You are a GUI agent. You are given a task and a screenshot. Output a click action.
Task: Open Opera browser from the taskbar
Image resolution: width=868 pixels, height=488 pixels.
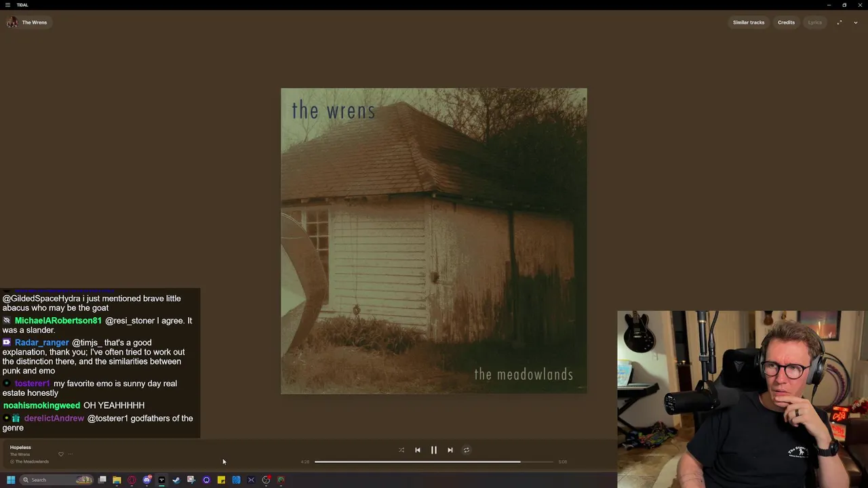click(x=132, y=480)
